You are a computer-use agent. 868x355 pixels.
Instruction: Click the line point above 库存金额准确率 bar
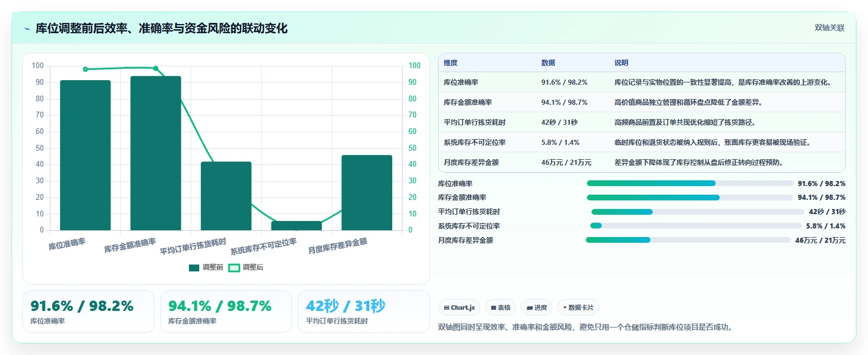click(156, 68)
